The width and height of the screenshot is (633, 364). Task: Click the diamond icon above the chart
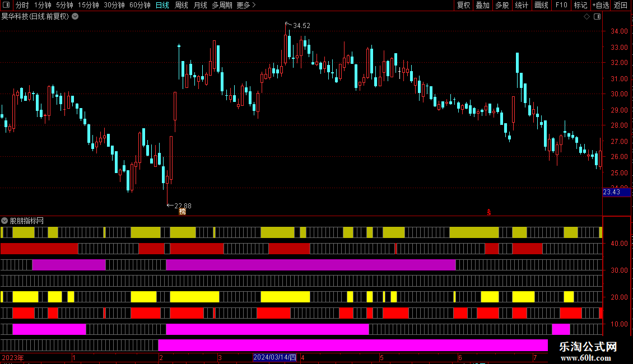coord(587,17)
